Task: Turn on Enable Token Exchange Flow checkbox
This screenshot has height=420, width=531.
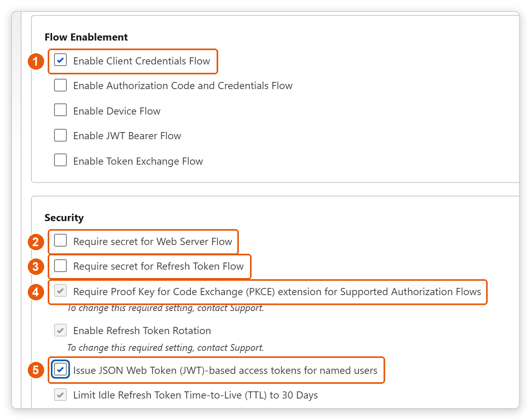Action: point(60,160)
